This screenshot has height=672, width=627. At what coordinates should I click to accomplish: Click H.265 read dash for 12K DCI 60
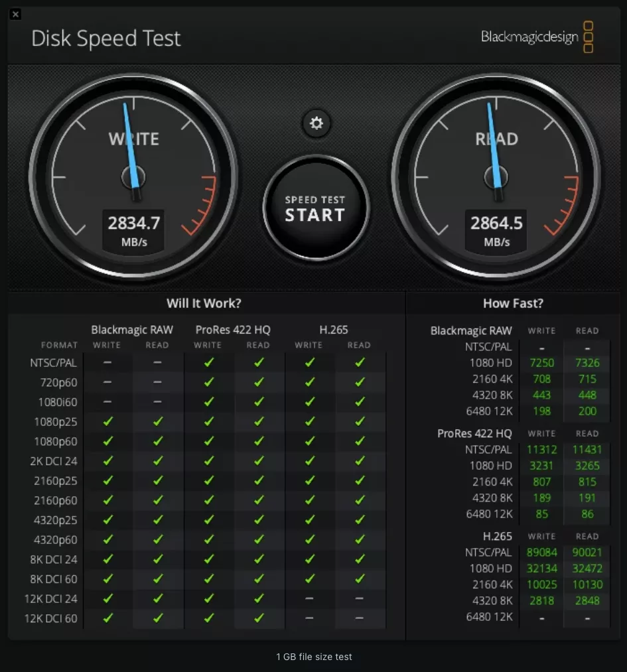click(360, 618)
